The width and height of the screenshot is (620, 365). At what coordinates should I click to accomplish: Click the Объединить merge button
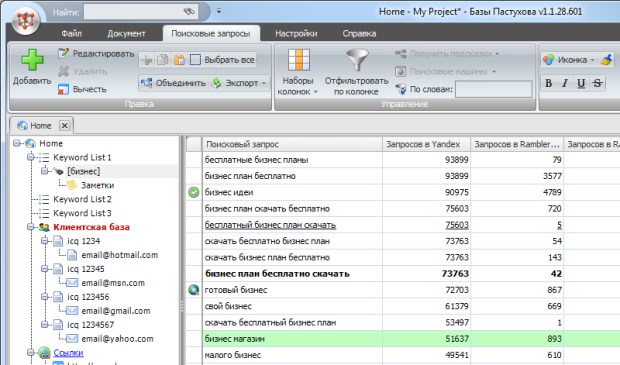click(174, 83)
